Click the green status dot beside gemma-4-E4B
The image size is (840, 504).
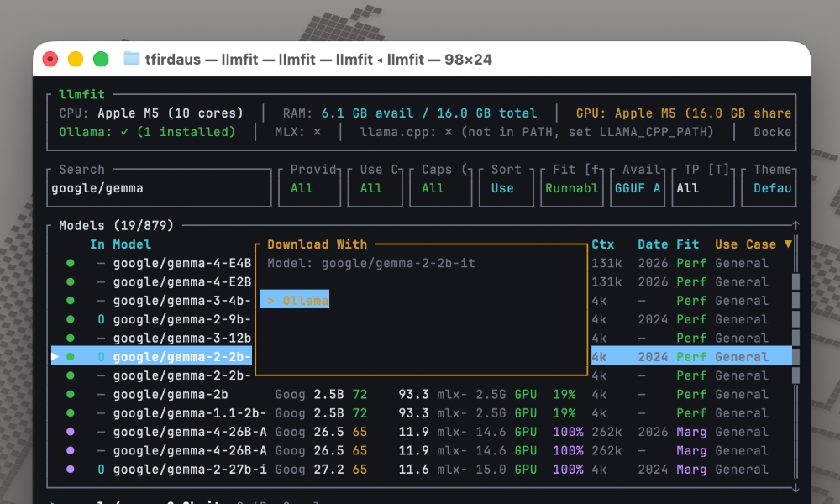tap(71, 263)
